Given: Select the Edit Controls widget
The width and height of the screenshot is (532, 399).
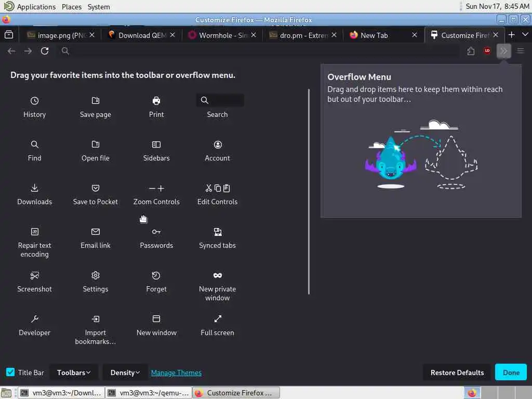Looking at the screenshot, I should 218,188.
